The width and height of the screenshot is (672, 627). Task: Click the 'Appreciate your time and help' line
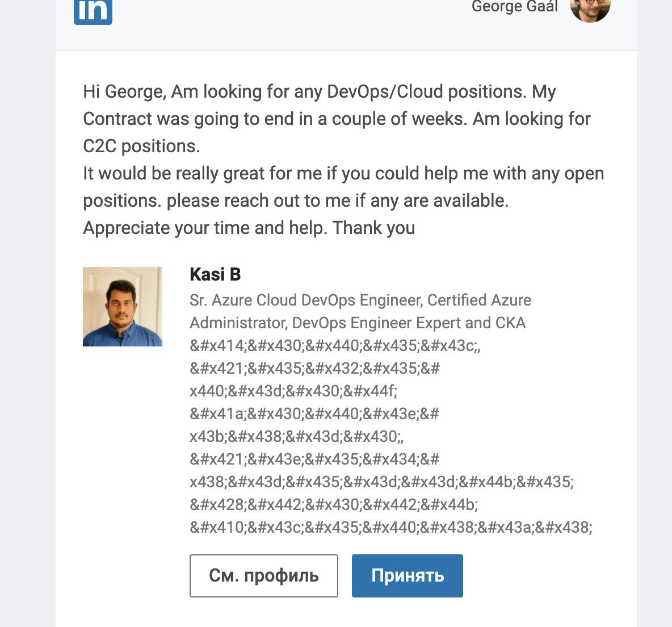[249, 228]
